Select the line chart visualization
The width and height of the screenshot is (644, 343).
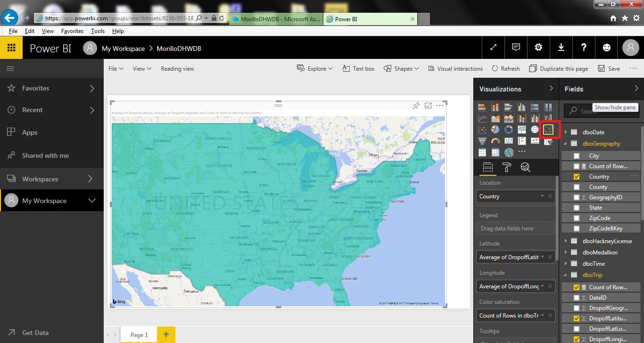pos(482,118)
